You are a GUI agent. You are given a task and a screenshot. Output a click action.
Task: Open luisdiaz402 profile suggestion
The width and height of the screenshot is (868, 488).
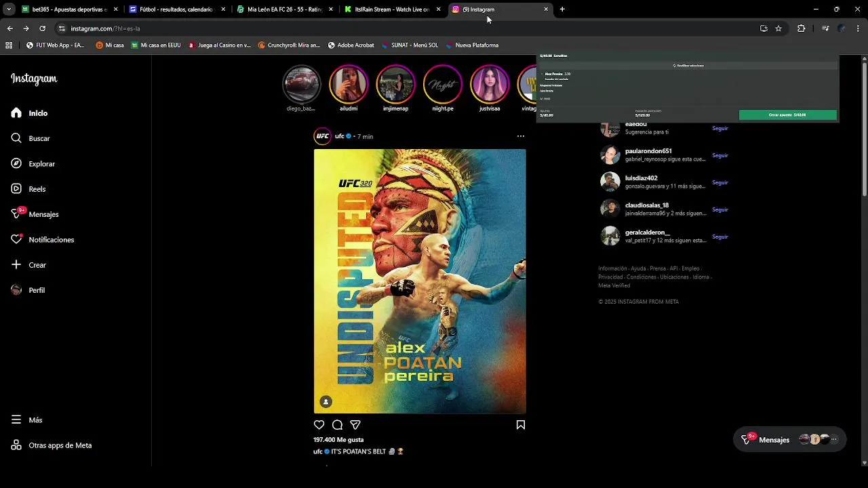click(641, 178)
